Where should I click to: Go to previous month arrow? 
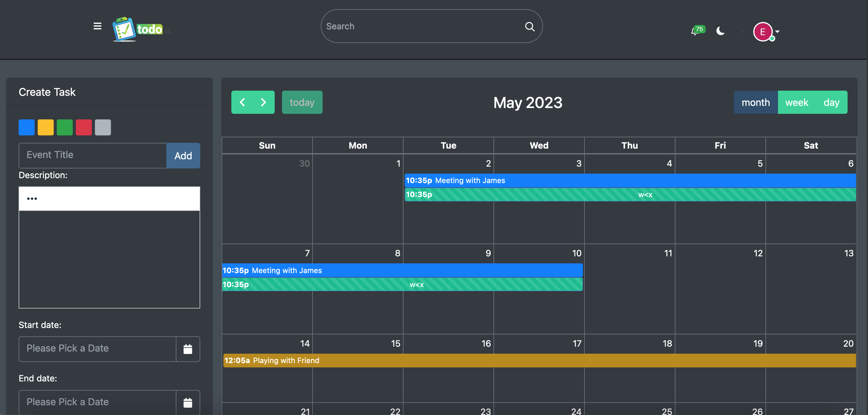coord(242,103)
